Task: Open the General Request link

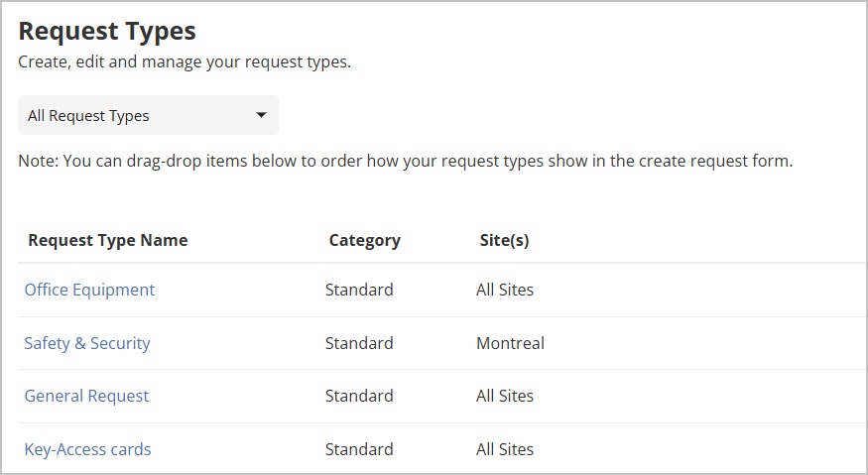Action: tap(86, 396)
